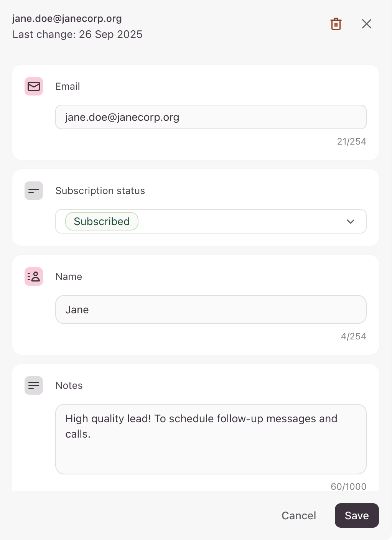Click the red trash delete icon
392x540 pixels.
[x=336, y=24]
